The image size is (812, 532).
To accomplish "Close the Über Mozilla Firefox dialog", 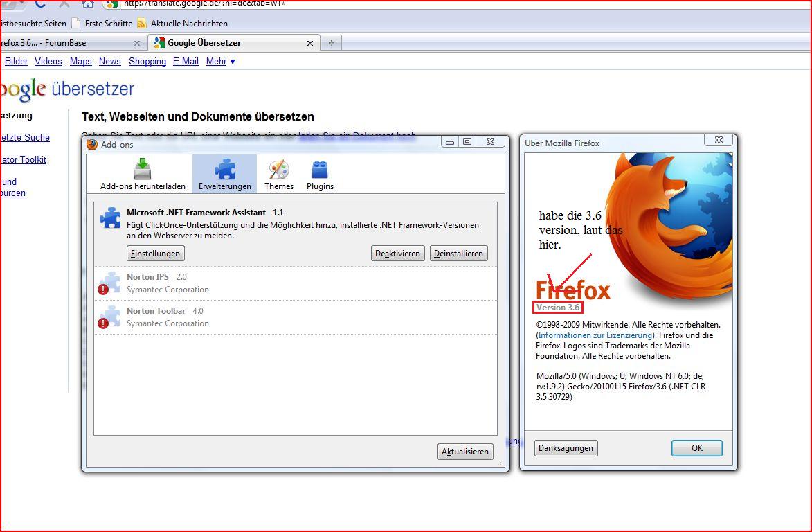I will pos(719,140).
